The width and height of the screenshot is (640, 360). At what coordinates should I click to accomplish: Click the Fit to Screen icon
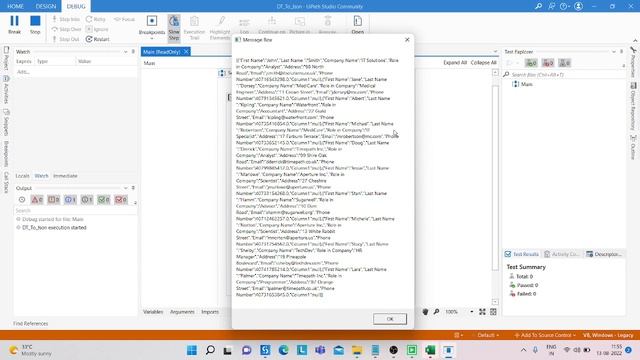[x=482, y=312]
